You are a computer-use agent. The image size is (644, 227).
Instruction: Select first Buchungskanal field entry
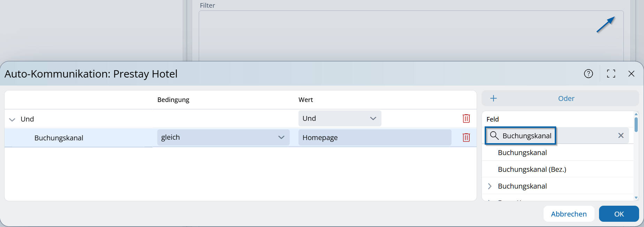point(522,153)
